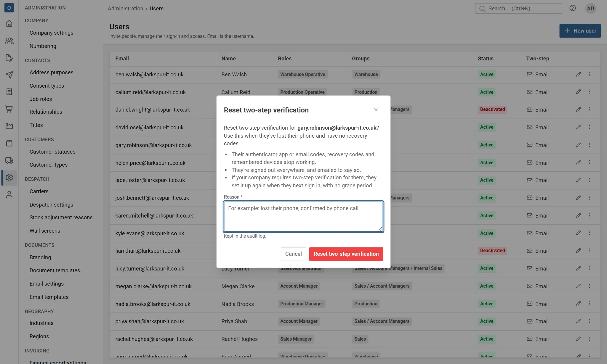Click Deactivated status for daniel.wright
Screen dimensions: 607x364
[492, 109]
